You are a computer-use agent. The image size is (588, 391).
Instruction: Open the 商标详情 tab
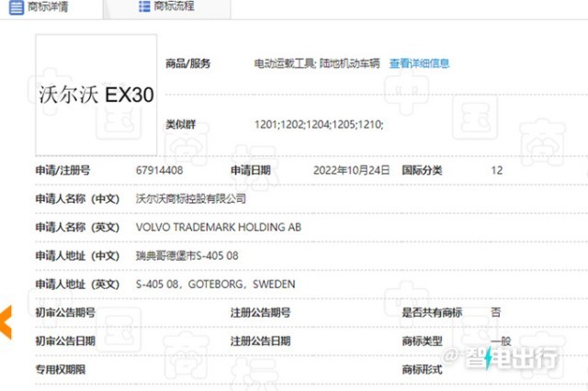[x=51, y=7]
